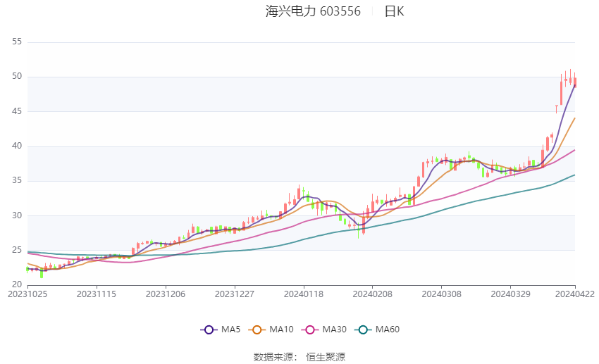The height and width of the screenshot is (364, 599).
Task: Click the 55 value on the price axis
Action: (17, 42)
